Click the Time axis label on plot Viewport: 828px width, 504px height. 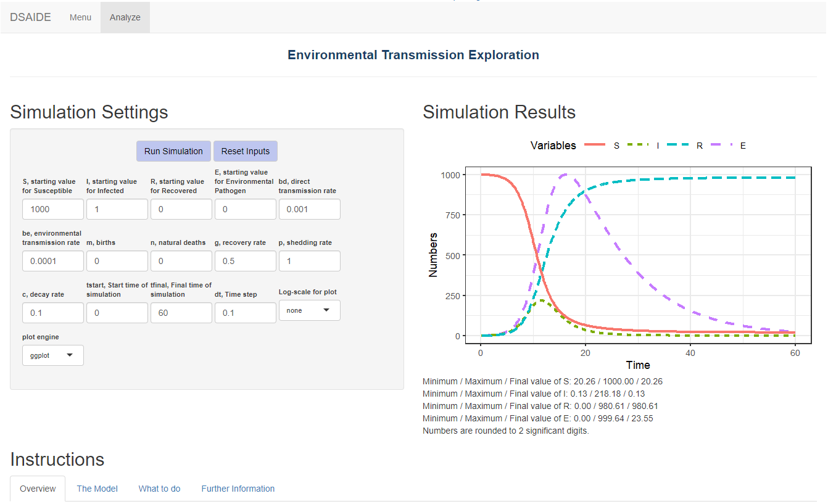pos(638,365)
